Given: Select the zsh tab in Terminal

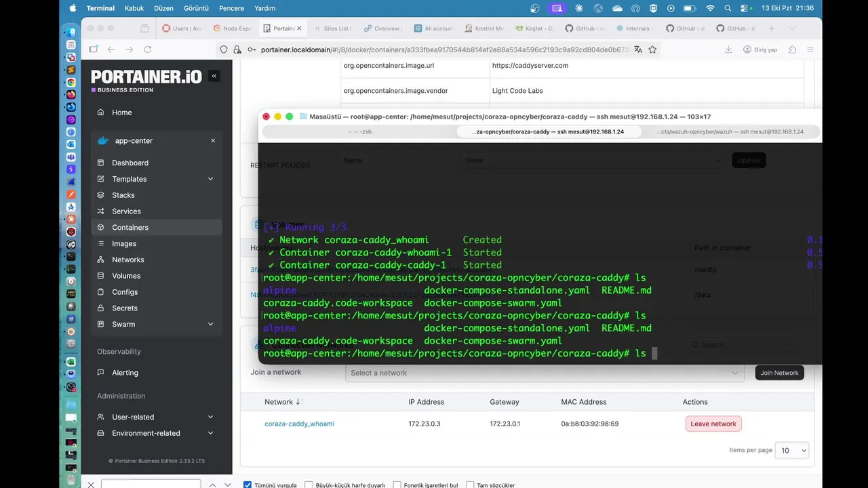Looking at the screenshot, I should pyautogui.click(x=359, y=131).
